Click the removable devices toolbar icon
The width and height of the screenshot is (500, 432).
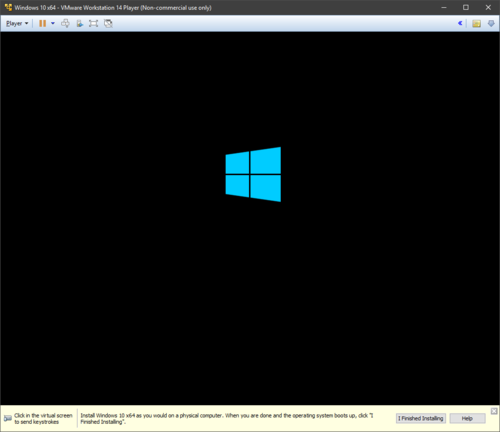80,23
